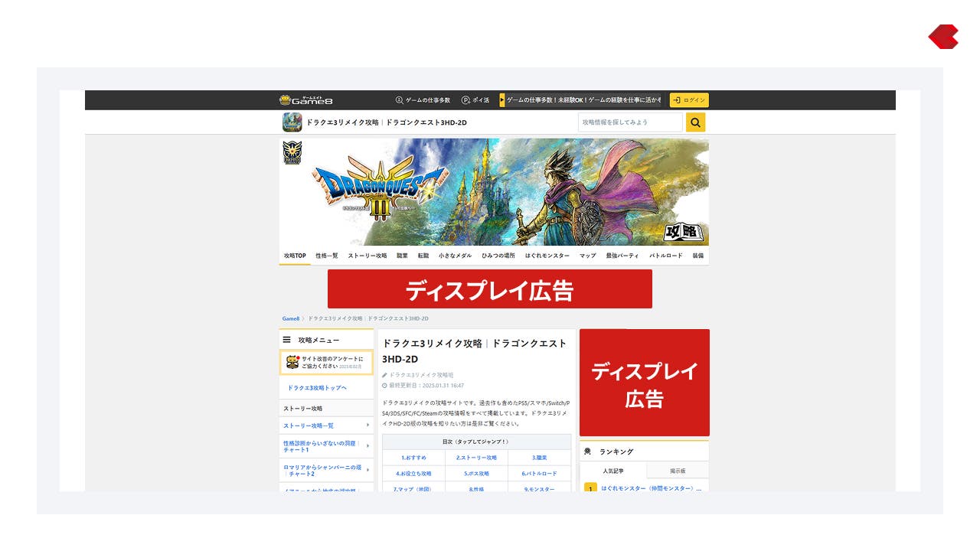Jump to 3.職業 in contents
Image resolution: width=980 pixels, height=551 pixels.
click(540, 458)
